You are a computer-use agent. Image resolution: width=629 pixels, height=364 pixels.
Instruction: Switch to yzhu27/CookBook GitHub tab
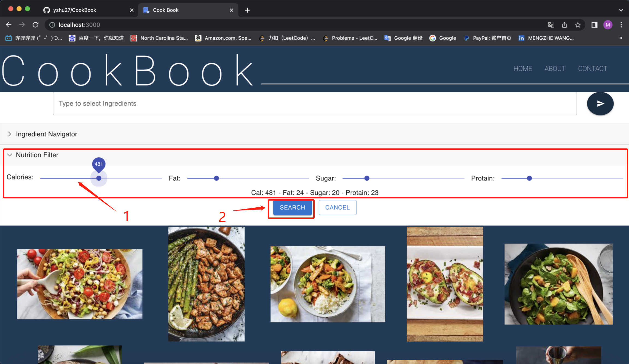tap(74, 10)
